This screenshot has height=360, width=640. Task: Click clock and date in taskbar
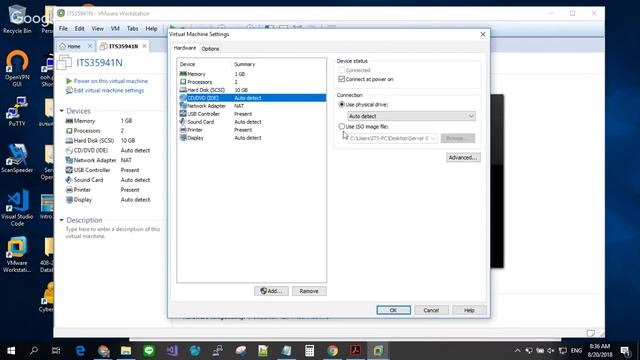pos(600,350)
